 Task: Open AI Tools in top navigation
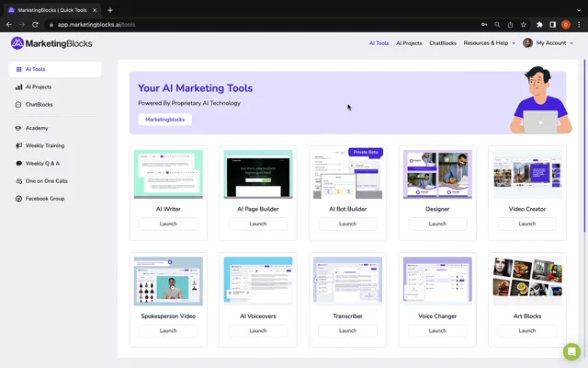coord(379,43)
